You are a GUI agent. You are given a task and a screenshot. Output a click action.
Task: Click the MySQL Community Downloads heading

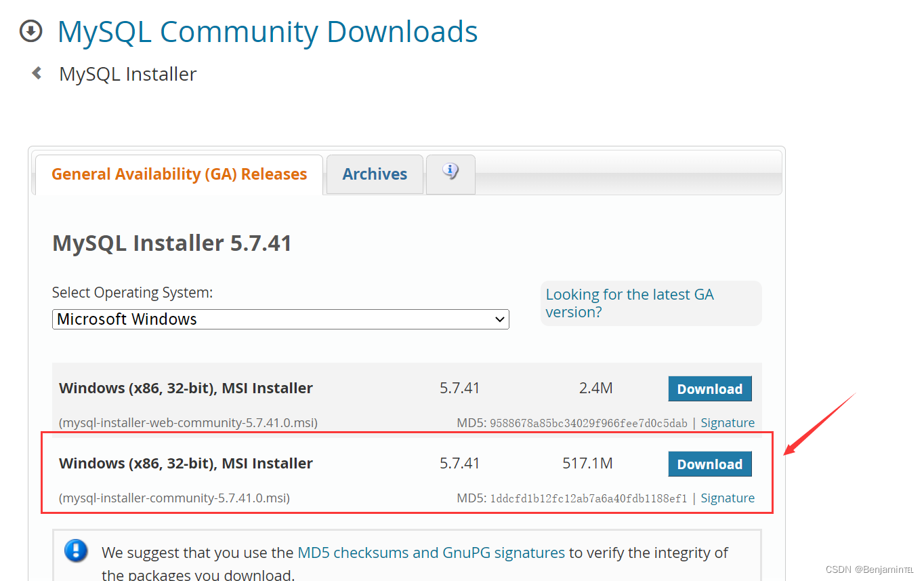tap(268, 32)
